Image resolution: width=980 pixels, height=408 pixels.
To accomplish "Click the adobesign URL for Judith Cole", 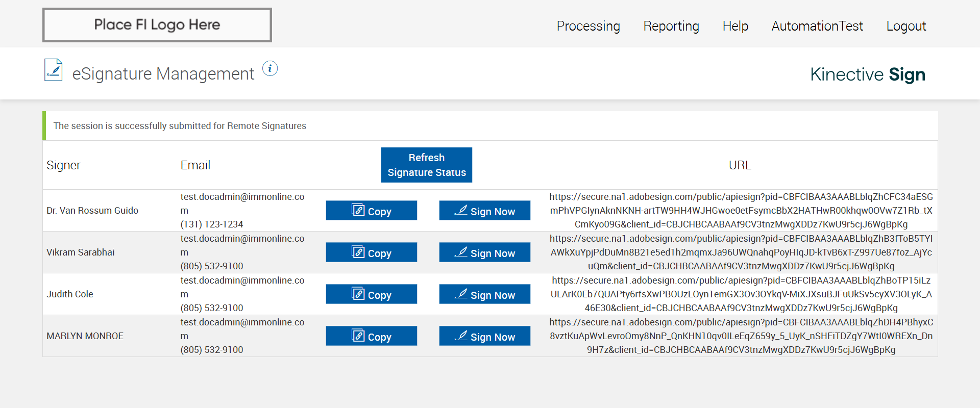I will [x=741, y=294].
